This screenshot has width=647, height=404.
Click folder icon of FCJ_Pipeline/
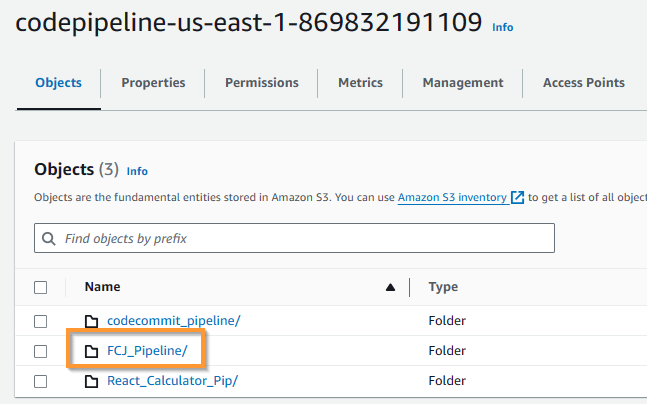tap(91, 351)
